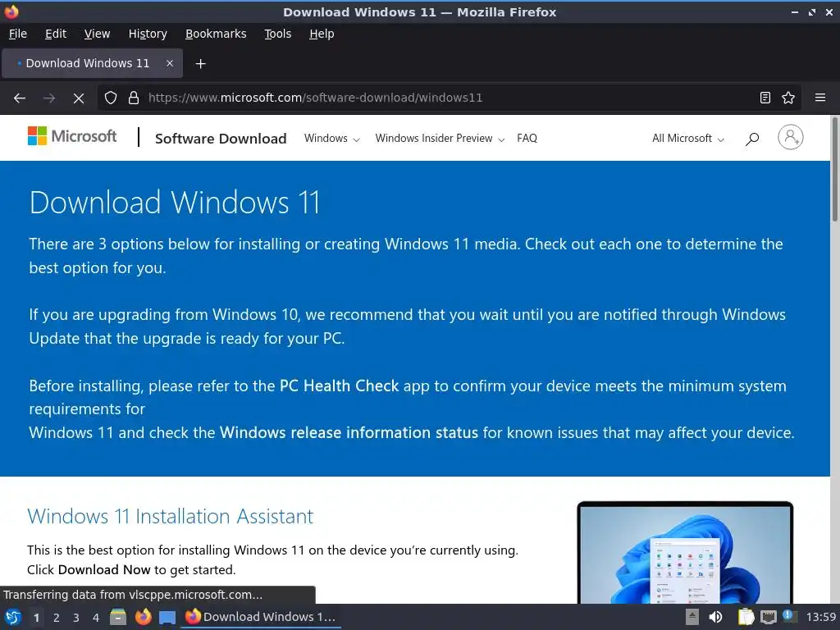Image resolution: width=840 pixels, height=630 pixels.
Task: Stop loading the page
Action: tap(79, 98)
